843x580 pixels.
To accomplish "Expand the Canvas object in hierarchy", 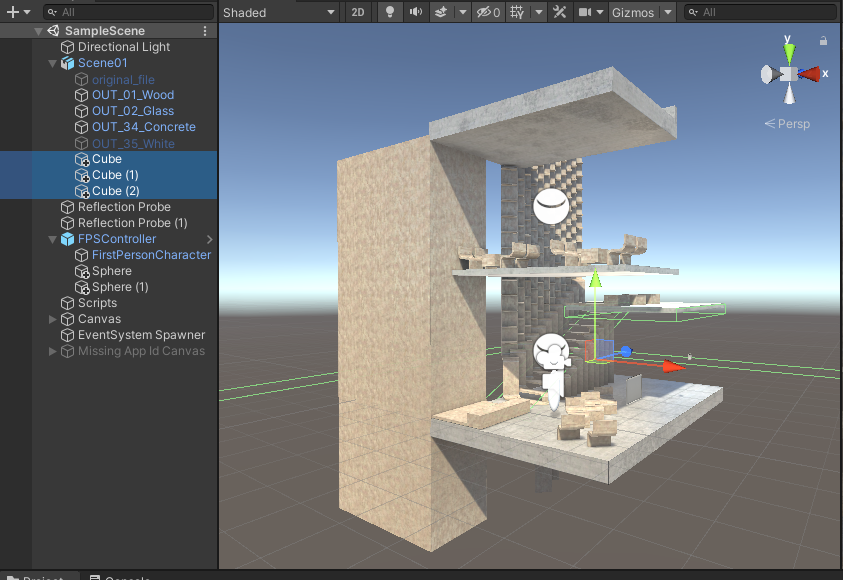I will pyautogui.click(x=53, y=319).
